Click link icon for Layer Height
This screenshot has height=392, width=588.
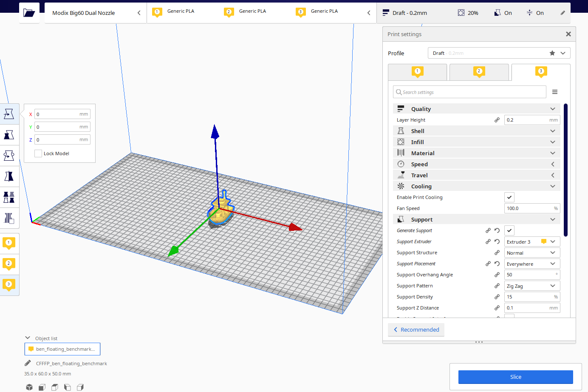point(497,120)
